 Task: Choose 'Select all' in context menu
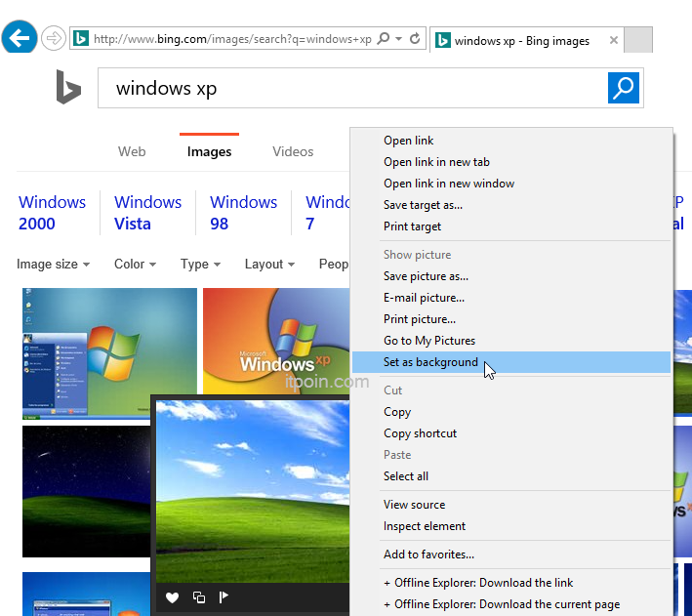point(511,476)
